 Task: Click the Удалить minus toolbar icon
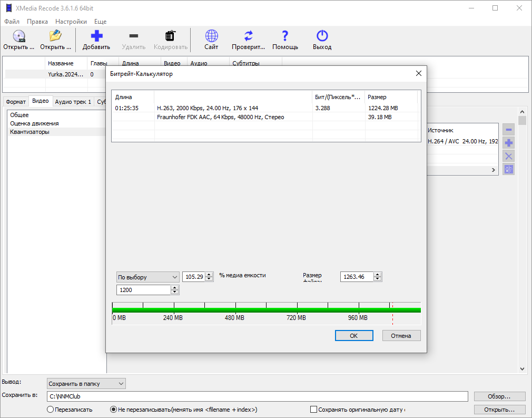coord(134,36)
